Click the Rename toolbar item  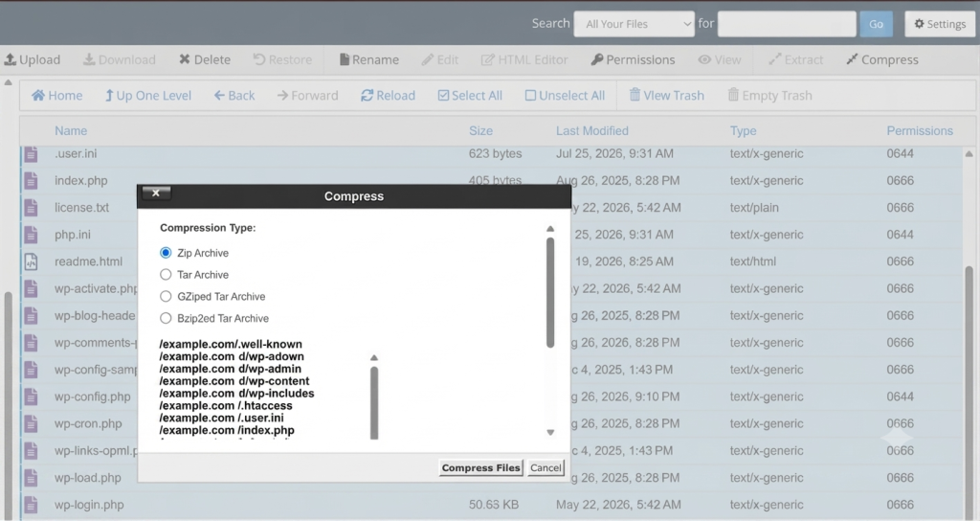coord(368,59)
